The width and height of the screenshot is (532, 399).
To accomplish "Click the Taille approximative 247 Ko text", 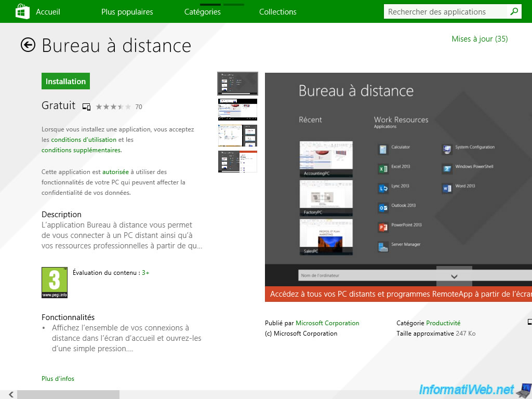I will point(436,334).
